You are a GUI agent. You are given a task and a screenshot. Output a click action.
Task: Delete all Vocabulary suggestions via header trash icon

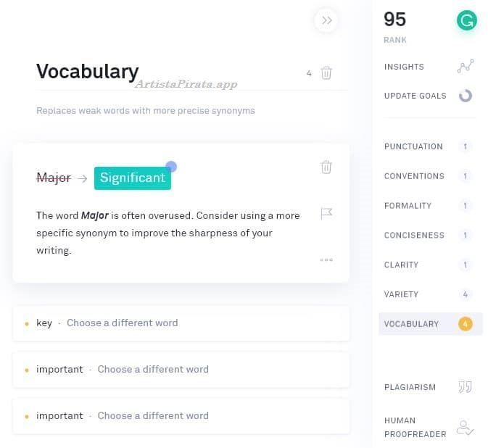[326, 72]
